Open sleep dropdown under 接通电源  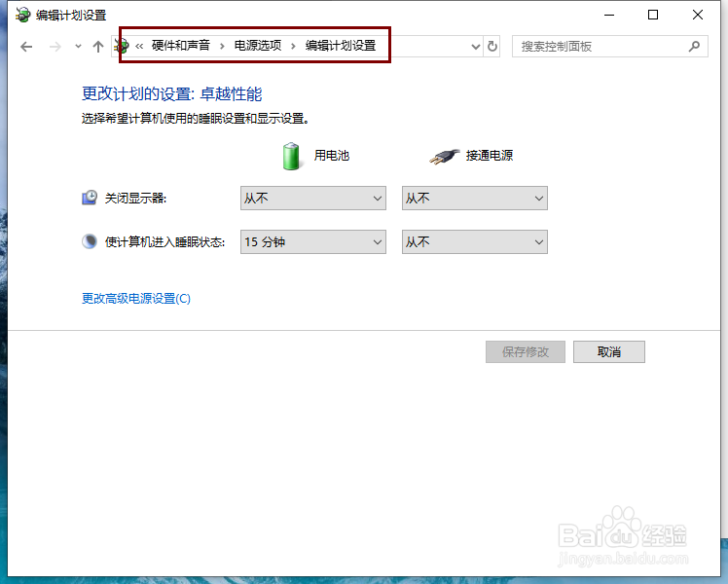(x=475, y=241)
